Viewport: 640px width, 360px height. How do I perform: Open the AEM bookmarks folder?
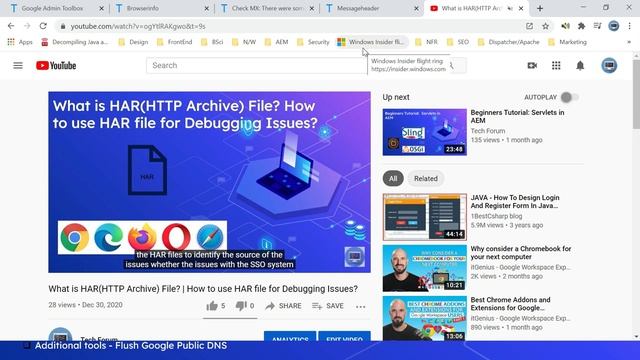tap(276, 42)
